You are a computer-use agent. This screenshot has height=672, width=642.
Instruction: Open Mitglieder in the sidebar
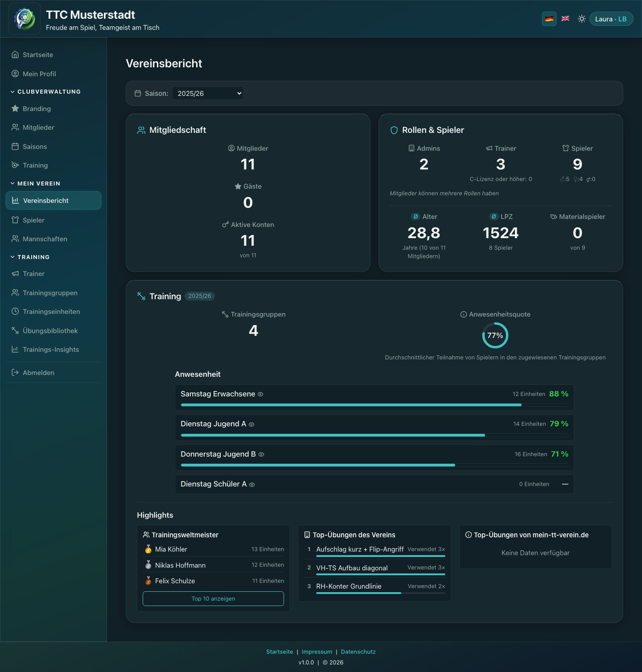(x=53, y=128)
